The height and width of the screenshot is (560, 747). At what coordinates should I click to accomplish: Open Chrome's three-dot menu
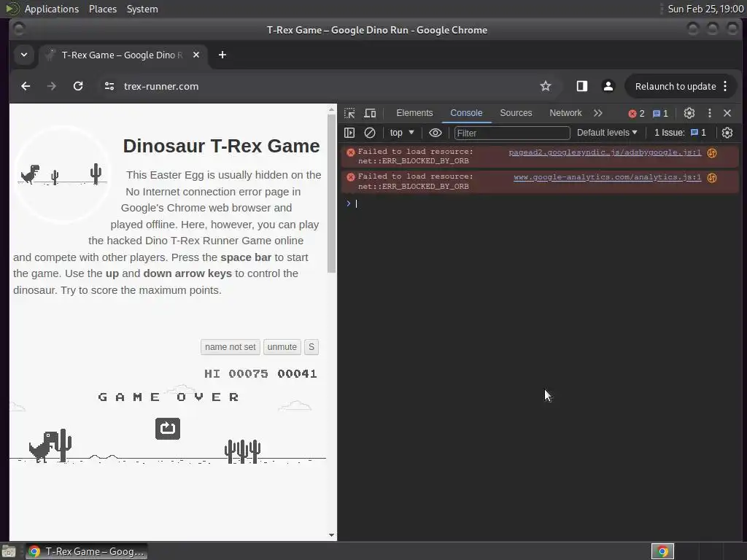[725, 86]
